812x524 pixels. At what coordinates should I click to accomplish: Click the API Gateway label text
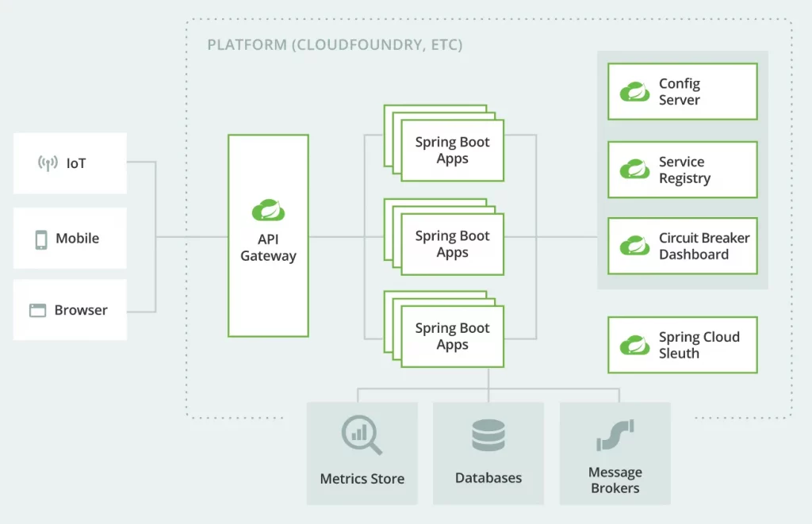pyautogui.click(x=268, y=247)
